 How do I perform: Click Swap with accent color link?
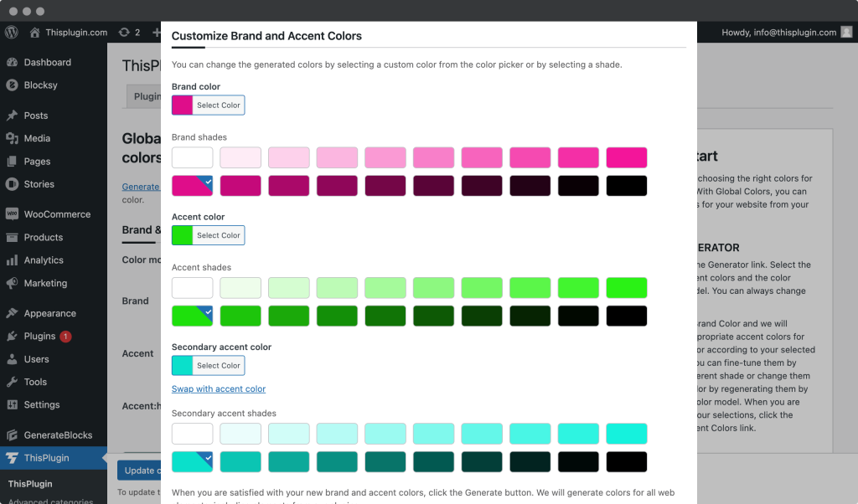pyautogui.click(x=218, y=388)
